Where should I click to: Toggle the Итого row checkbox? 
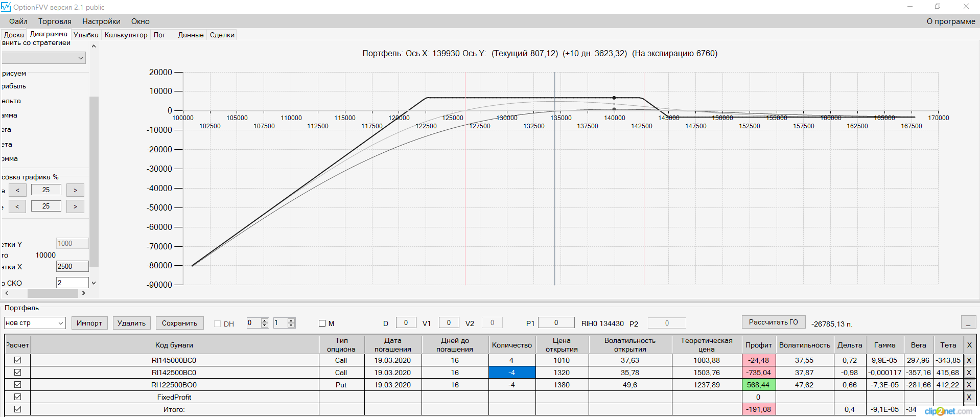pos(18,409)
